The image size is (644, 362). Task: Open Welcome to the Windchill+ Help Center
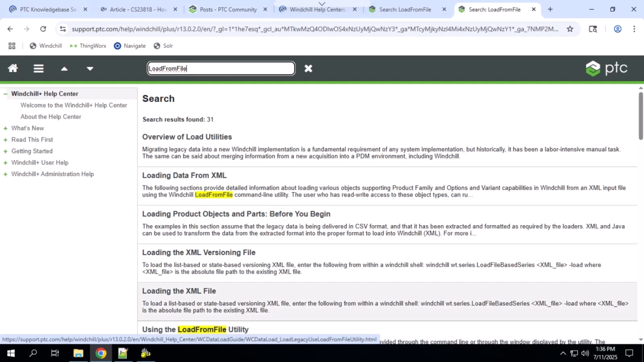click(74, 105)
